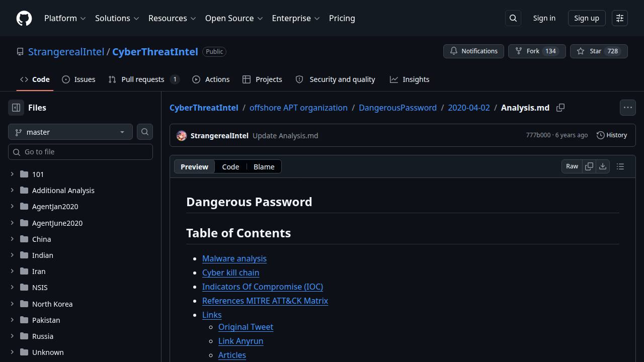644x362 pixels.
Task: Open the Enterprise menu
Action: click(296, 18)
